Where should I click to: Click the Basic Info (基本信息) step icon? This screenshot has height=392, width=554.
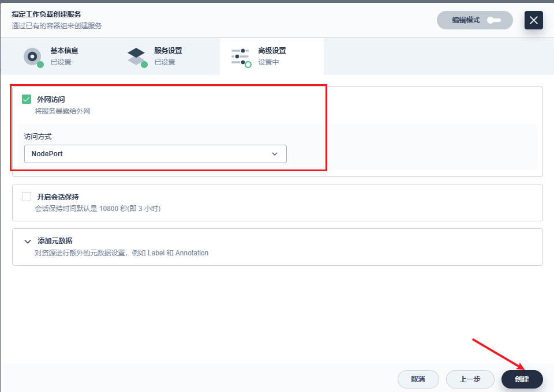pyautogui.click(x=33, y=56)
